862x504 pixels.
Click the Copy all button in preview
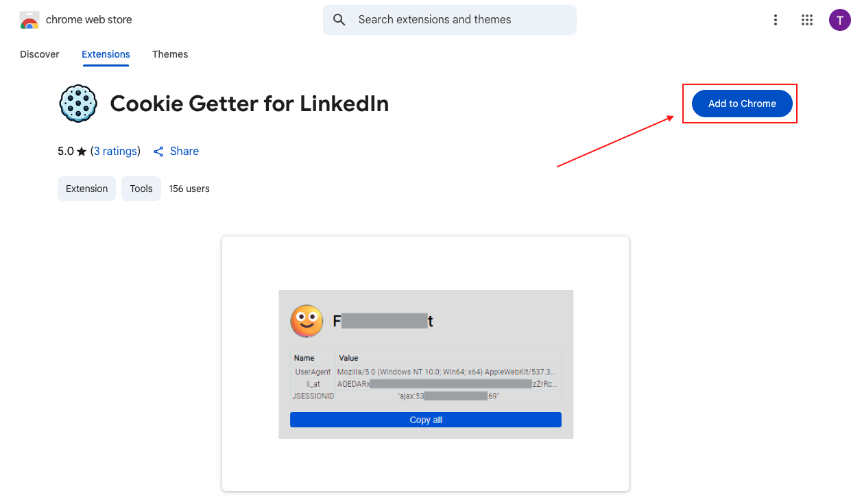(x=425, y=420)
